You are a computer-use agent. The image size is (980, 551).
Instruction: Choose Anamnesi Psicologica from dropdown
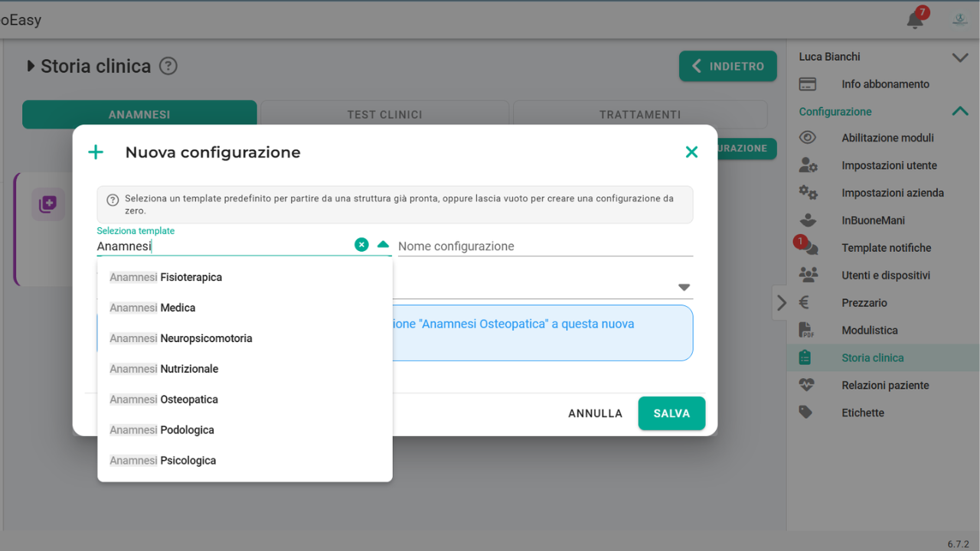pyautogui.click(x=245, y=461)
